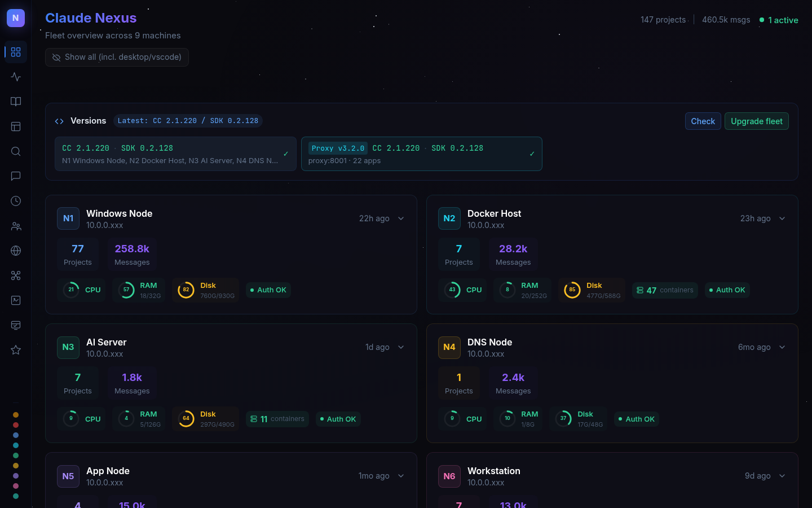The height and width of the screenshot is (508, 812).
Task: Open the dashboard grid view in sidebar
Action: (16, 52)
